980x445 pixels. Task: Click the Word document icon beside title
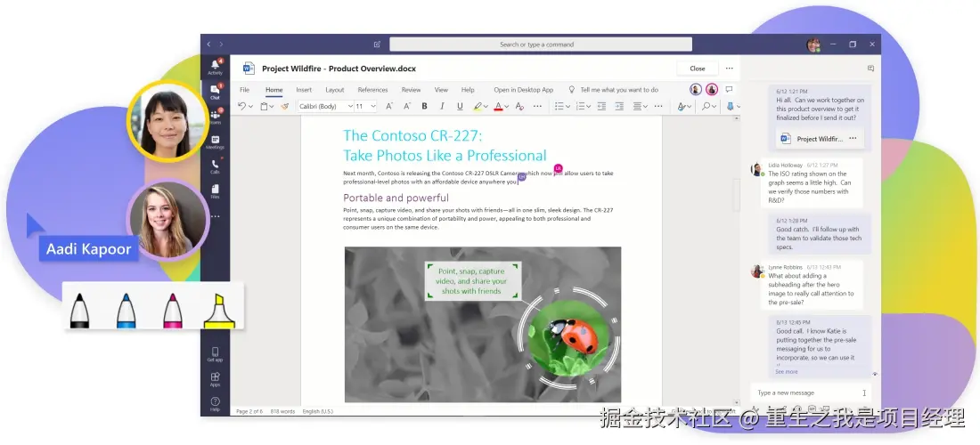coord(249,69)
